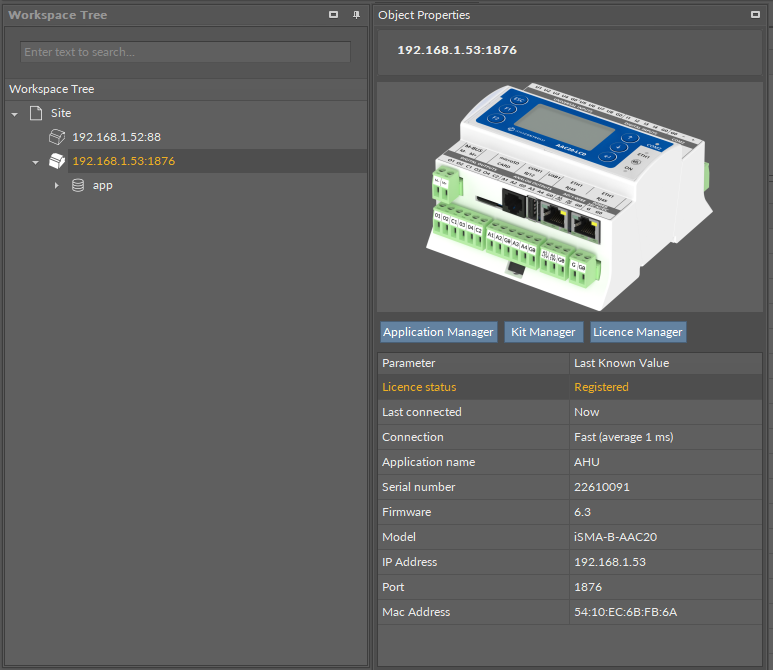Click the Workspace Tree search field
The height and width of the screenshot is (670, 773).
tap(185, 52)
